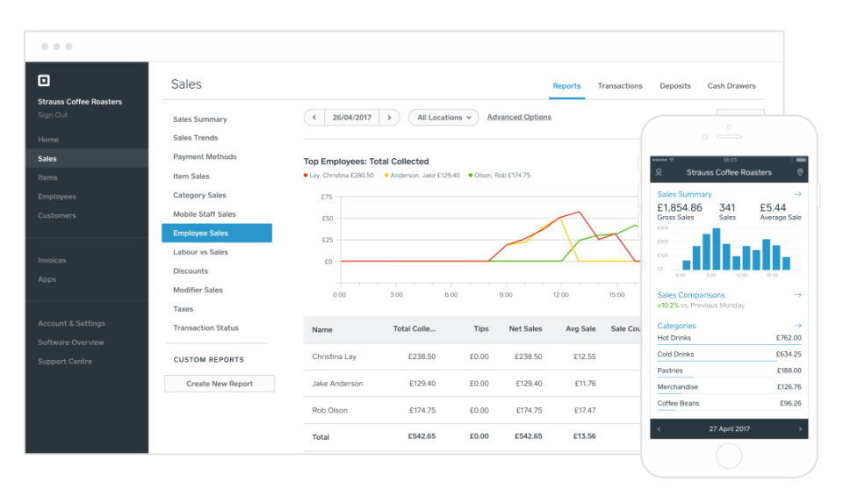Select the Category Sales report
The image size is (843, 504).
[x=199, y=195]
